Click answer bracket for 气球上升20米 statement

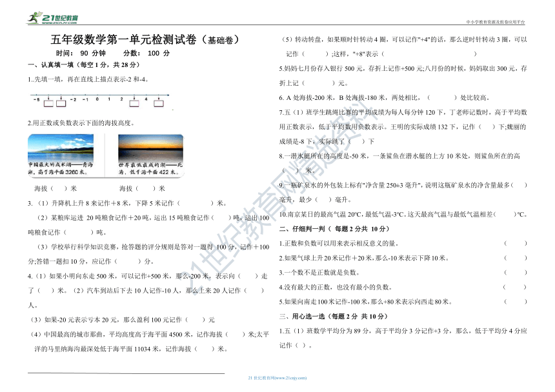point(516,258)
